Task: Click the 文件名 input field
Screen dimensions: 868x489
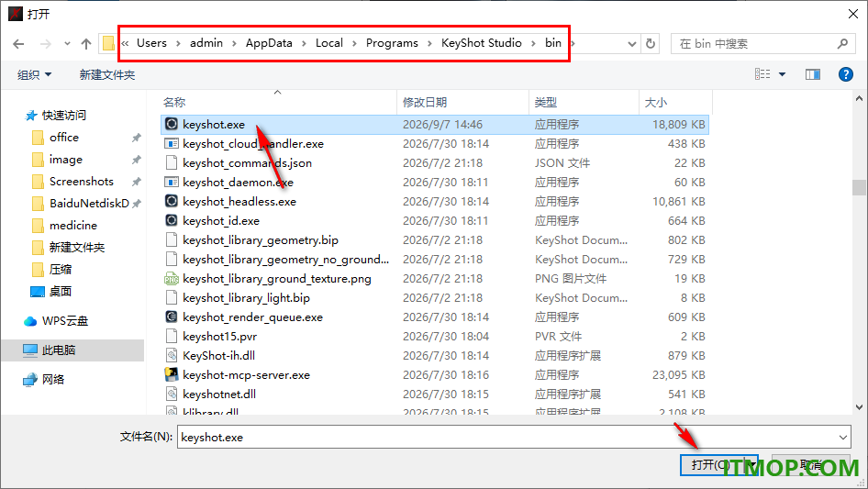Action: coord(514,437)
